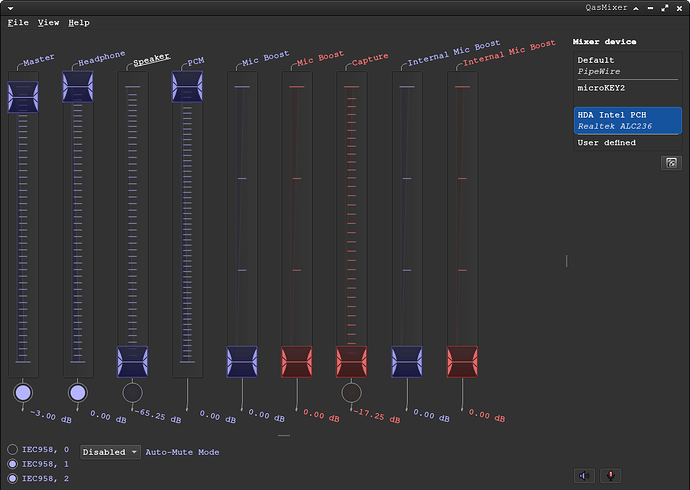Disable IEC958, 1 switch

tap(12, 464)
